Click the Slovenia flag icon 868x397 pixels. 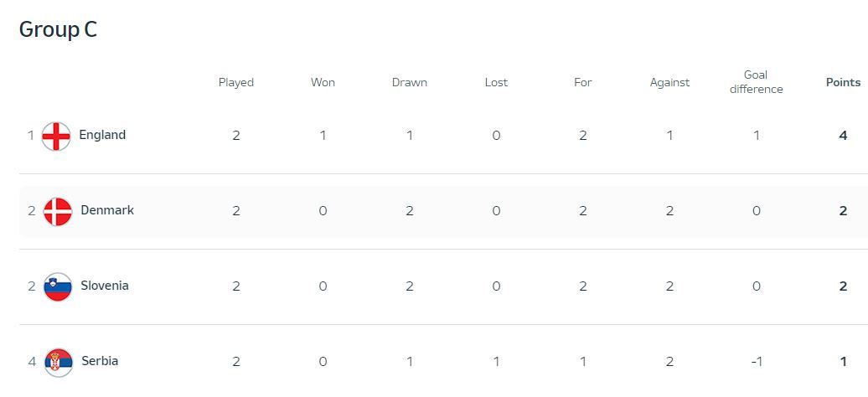(x=58, y=286)
